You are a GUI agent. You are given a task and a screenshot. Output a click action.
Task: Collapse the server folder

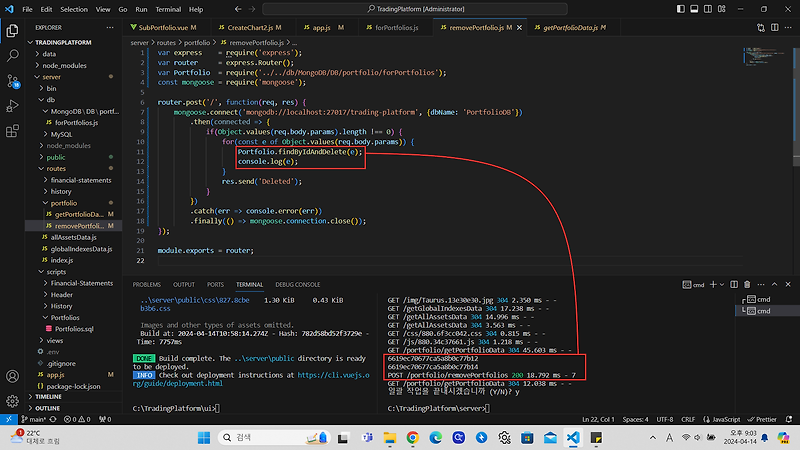click(x=73, y=77)
